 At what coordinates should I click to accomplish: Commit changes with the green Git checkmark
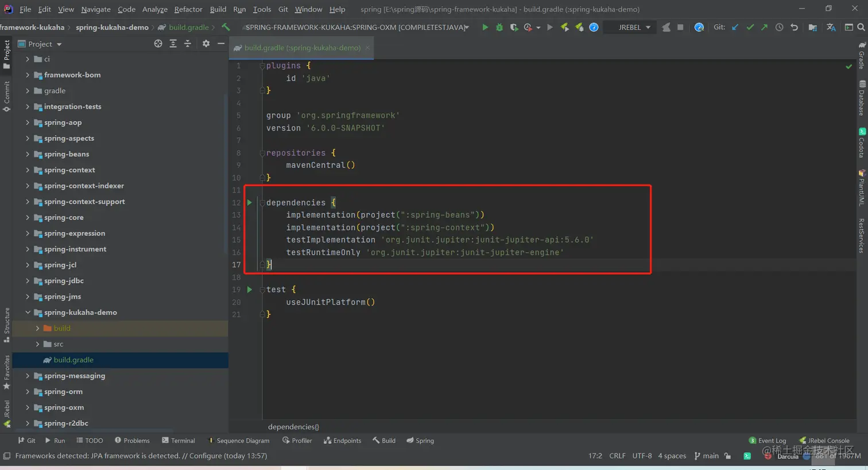click(750, 27)
